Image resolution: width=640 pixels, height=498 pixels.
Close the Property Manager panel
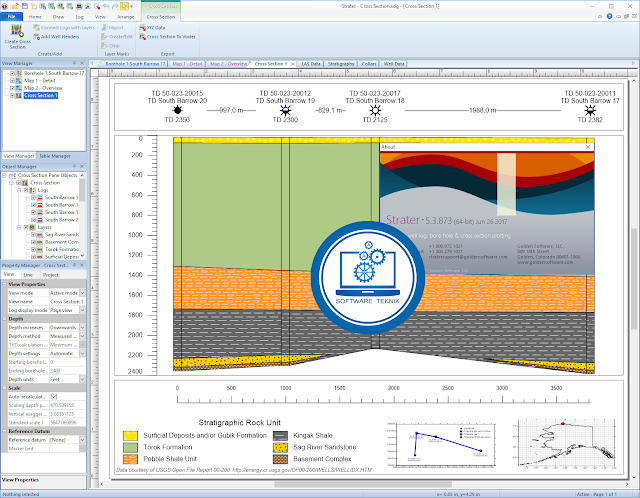(82, 265)
